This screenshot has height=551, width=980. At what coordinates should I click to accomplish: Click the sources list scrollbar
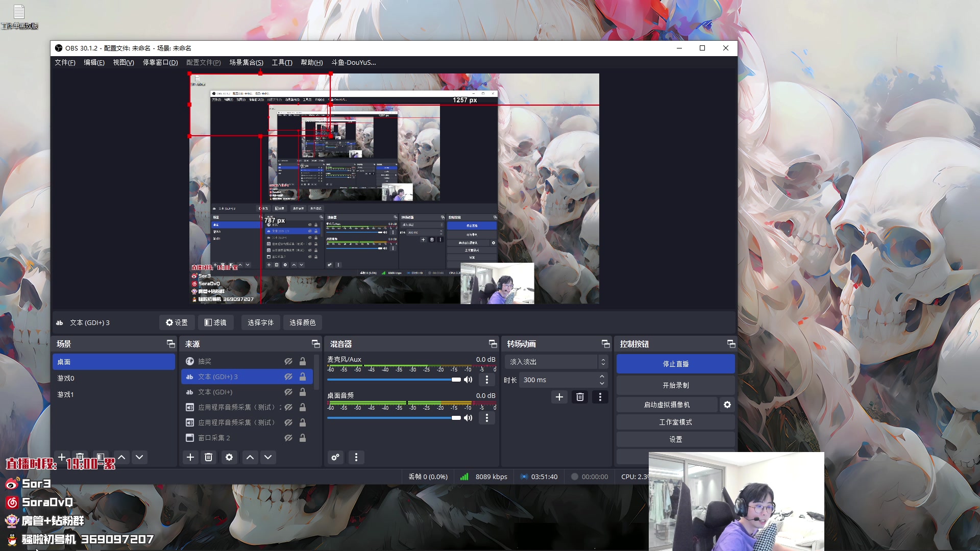316,372
